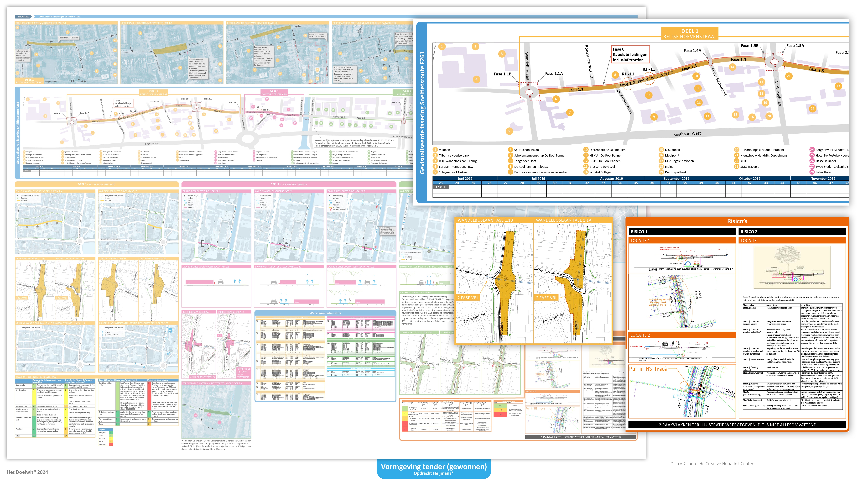Select map marker 13 on the enlarged route map

tap(707, 116)
